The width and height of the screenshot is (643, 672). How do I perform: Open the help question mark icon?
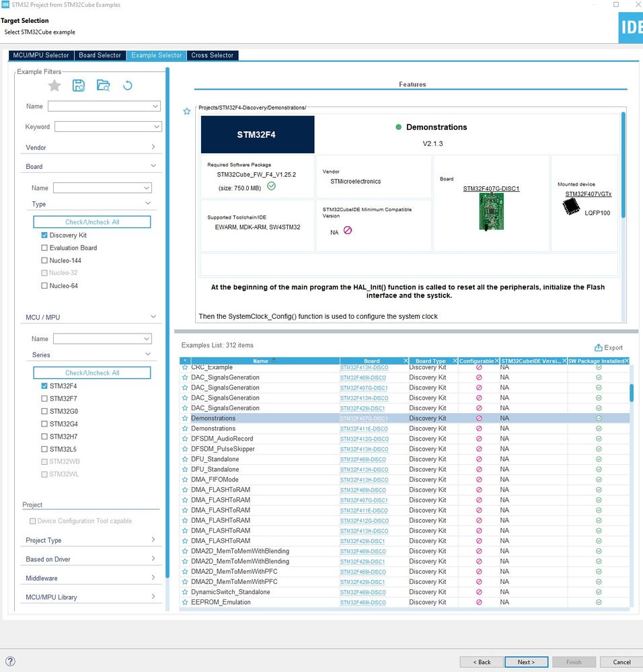(x=10, y=661)
